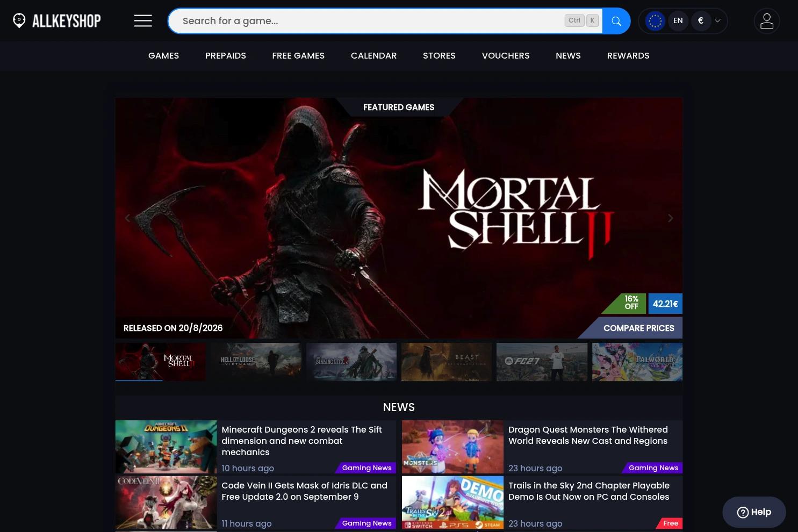Click the Minecraft Dungeons II news image
The height and width of the screenshot is (532, 798).
(166, 447)
